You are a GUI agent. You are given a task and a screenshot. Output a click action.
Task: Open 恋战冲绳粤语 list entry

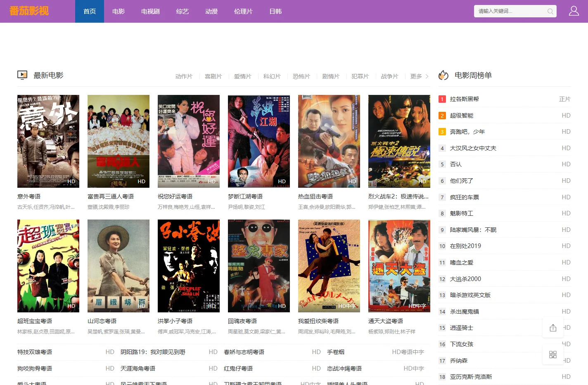[x=344, y=368]
